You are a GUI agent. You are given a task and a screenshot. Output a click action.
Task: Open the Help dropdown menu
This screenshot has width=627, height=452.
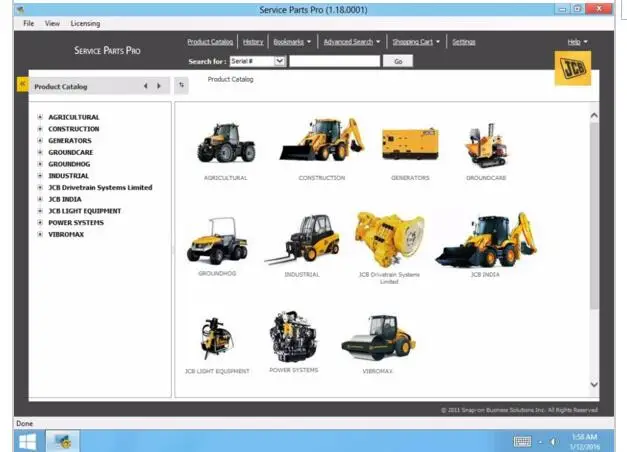pyautogui.click(x=577, y=42)
